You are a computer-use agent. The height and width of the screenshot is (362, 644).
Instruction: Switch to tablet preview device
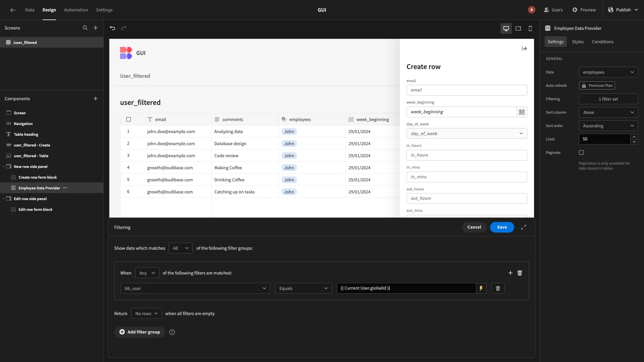[x=518, y=28]
